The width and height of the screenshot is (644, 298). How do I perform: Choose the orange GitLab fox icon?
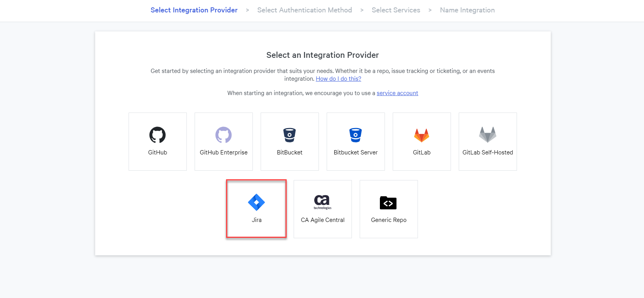[x=422, y=135]
